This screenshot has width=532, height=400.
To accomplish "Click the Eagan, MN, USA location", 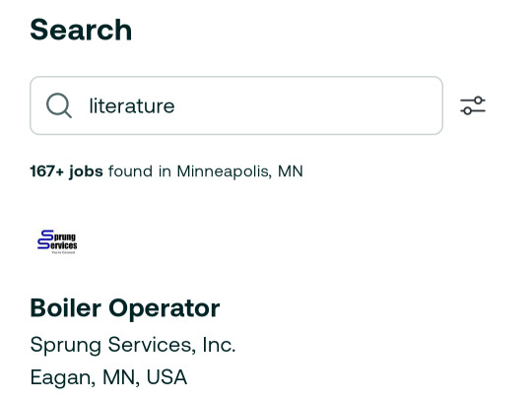I will coord(108,377).
